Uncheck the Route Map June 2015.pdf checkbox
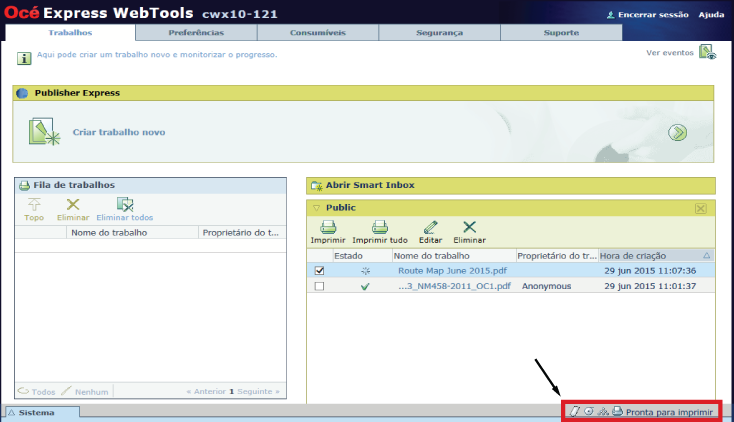Viewport: 734px width, 422px height. pyautogui.click(x=319, y=270)
